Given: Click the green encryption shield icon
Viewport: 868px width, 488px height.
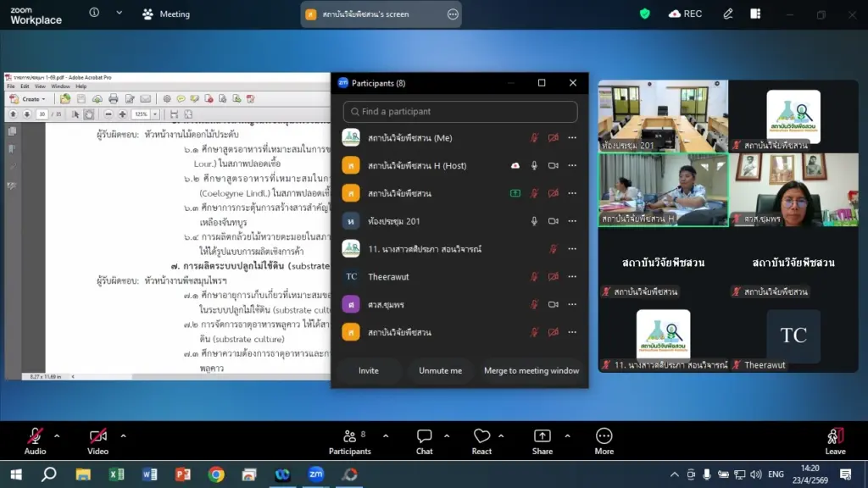Looking at the screenshot, I should 645,14.
